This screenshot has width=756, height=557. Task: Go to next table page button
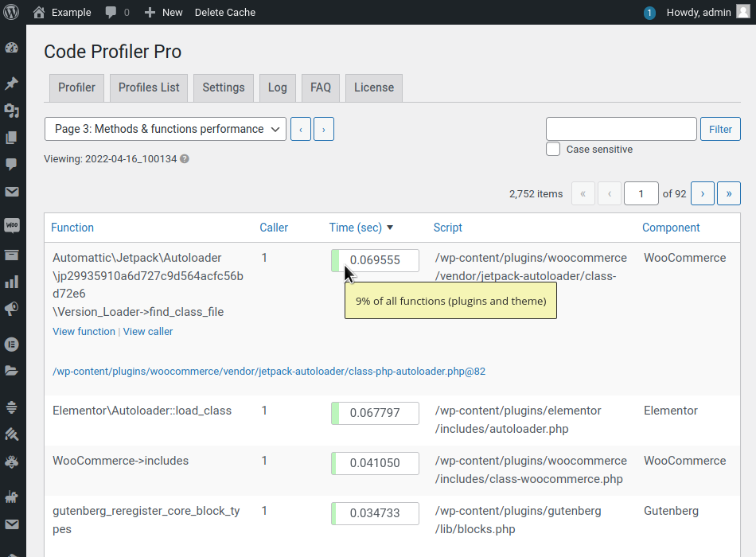coord(703,193)
